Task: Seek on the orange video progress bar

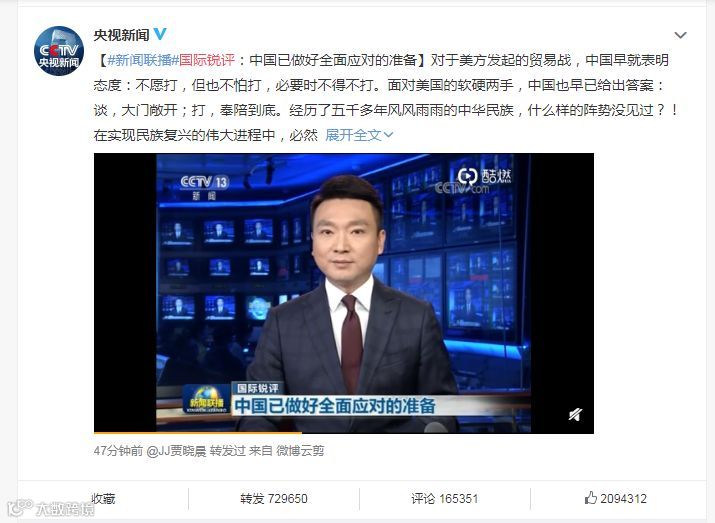Action: point(344,432)
